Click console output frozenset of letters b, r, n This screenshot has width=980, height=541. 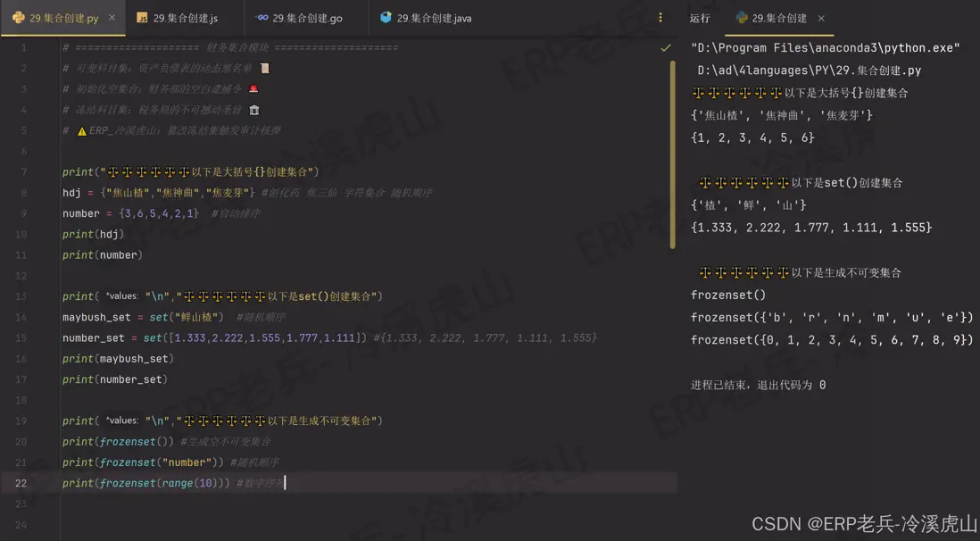(x=832, y=317)
